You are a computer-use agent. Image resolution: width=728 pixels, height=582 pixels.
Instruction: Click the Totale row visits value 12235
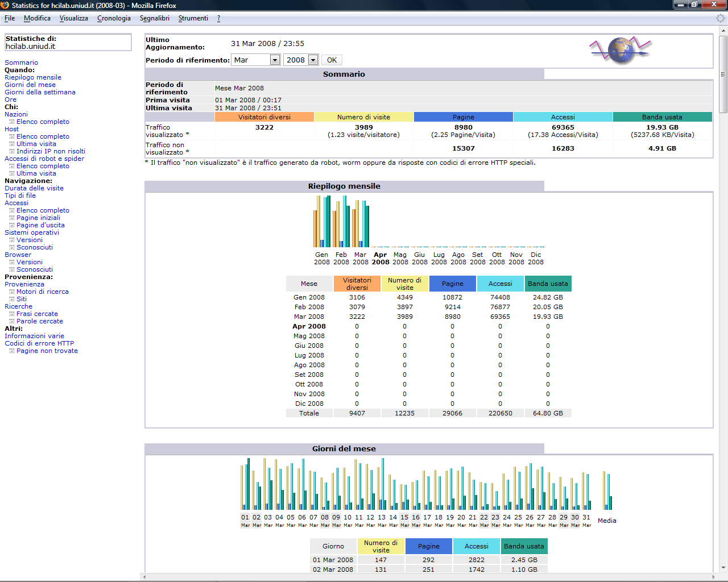click(x=404, y=413)
